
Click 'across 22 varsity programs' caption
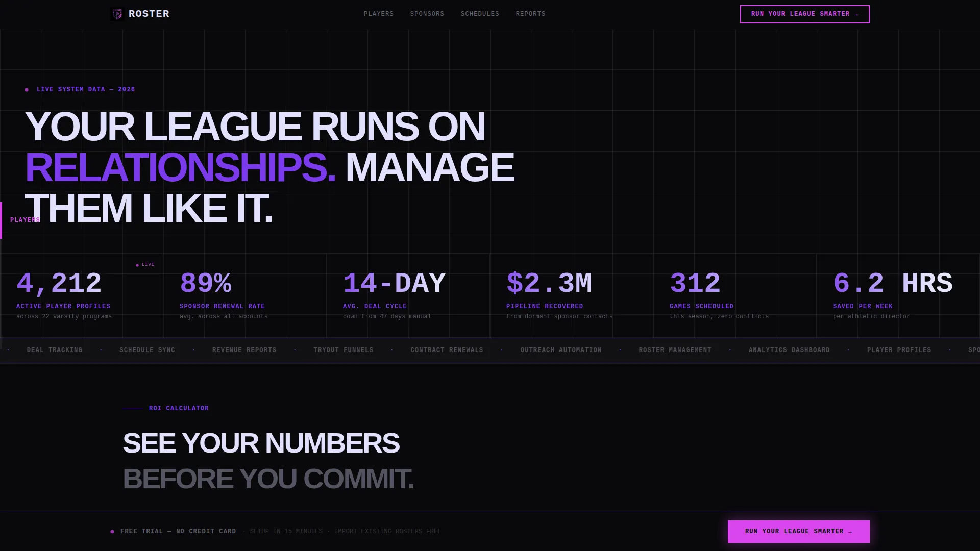click(x=64, y=317)
